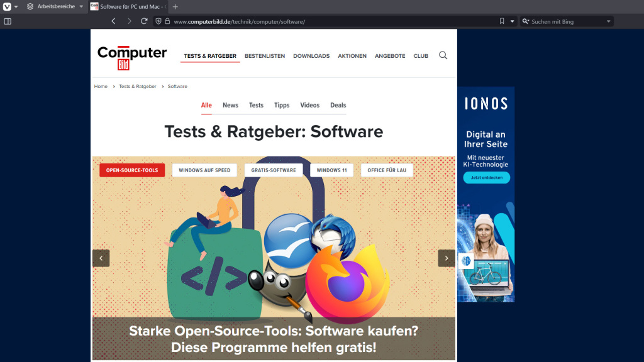644x362 pixels.
Task: Open a new tab with plus icon
Action: click(x=175, y=6)
